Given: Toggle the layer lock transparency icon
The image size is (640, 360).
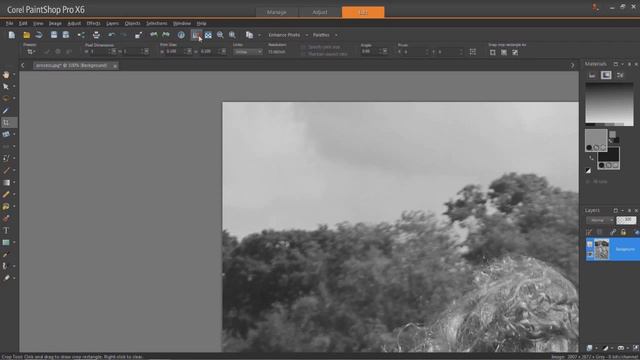Looking at the screenshot, I should pyautogui.click(x=623, y=232).
